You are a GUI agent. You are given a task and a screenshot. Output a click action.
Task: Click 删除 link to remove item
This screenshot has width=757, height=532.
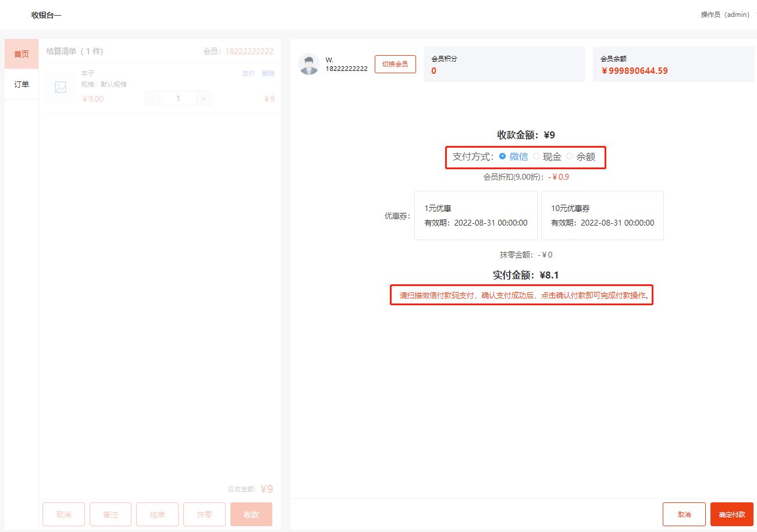coord(268,73)
